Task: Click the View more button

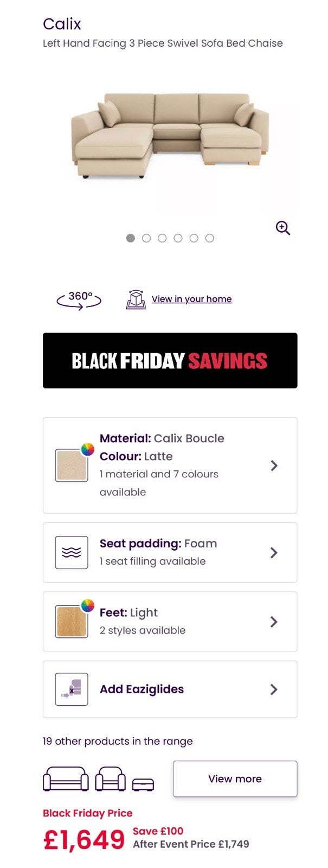Action: (235, 779)
